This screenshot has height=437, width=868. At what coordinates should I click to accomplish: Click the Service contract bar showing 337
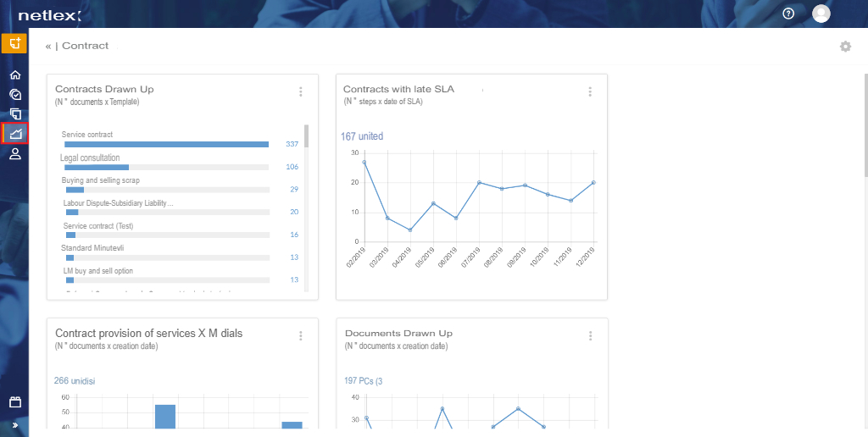coord(167,144)
